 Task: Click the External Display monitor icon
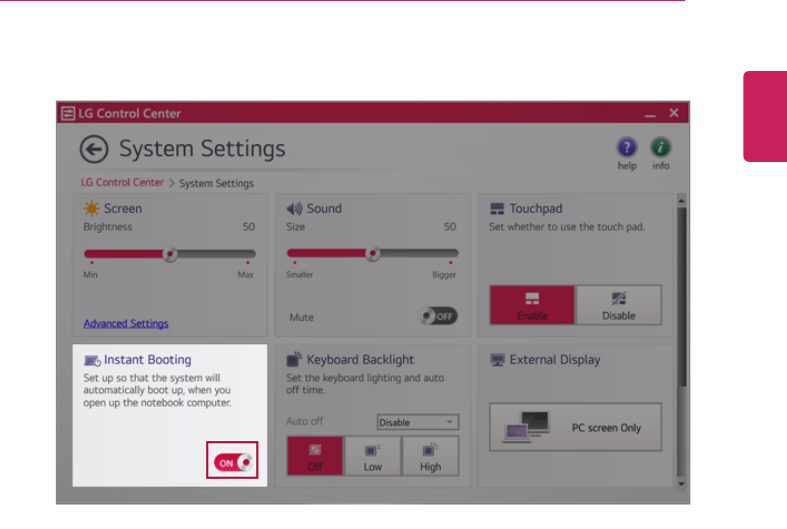(497, 360)
